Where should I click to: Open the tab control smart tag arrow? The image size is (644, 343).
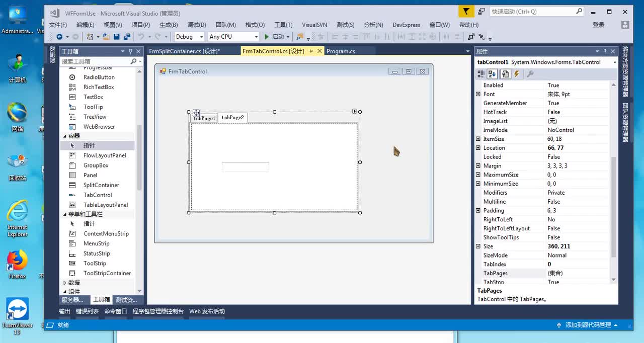[x=355, y=111]
